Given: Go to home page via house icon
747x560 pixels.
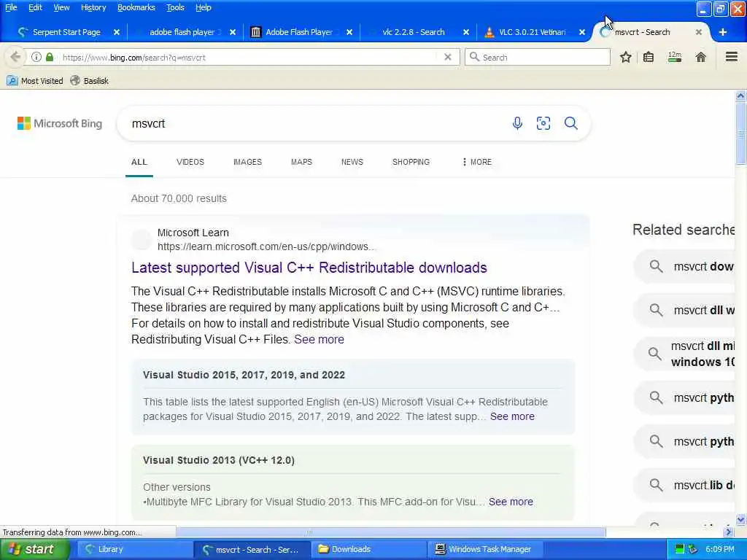Looking at the screenshot, I should [x=700, y=57].
